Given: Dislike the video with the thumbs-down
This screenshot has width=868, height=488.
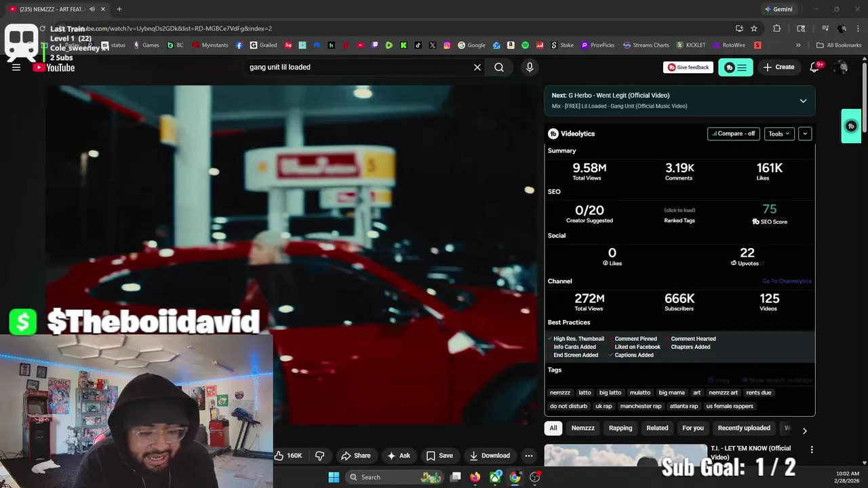Looking at the screenshot, I should [320, 455].
